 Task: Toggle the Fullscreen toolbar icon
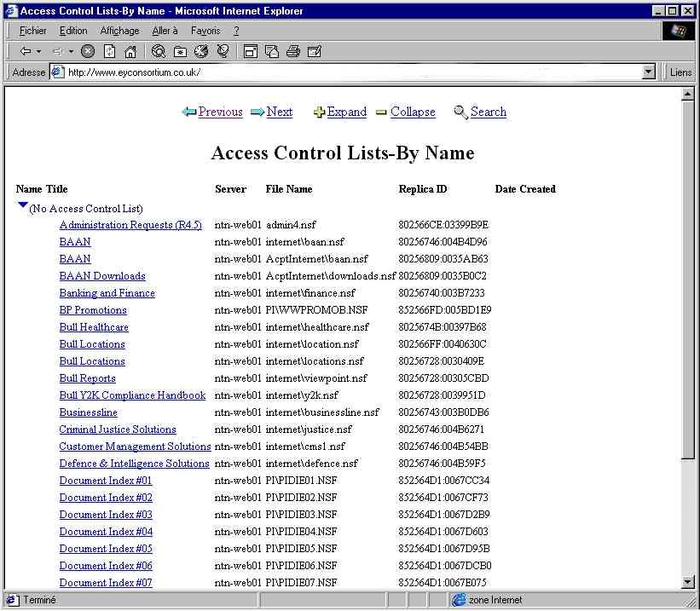251,52
